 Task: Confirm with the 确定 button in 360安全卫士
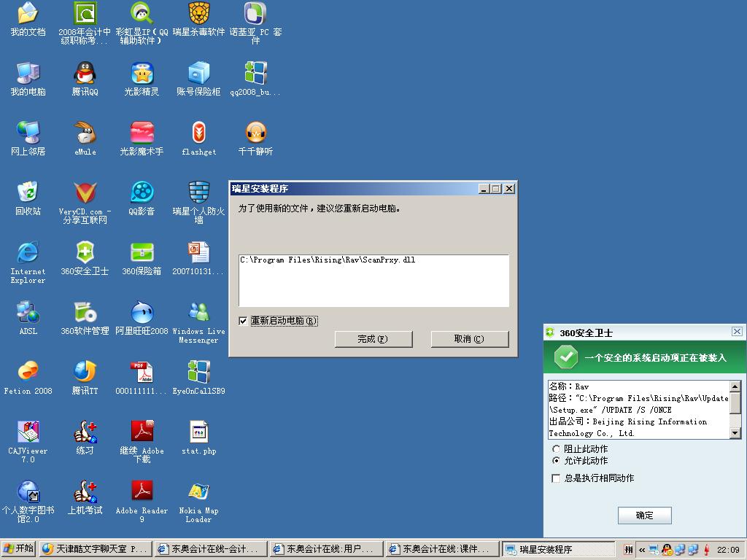[x=645, y=516]
